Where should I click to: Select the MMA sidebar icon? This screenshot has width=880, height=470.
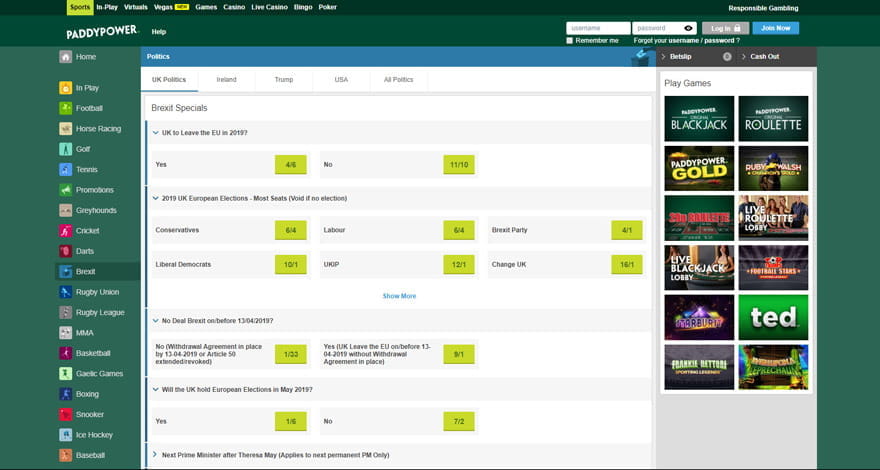[x=66, y=333]
